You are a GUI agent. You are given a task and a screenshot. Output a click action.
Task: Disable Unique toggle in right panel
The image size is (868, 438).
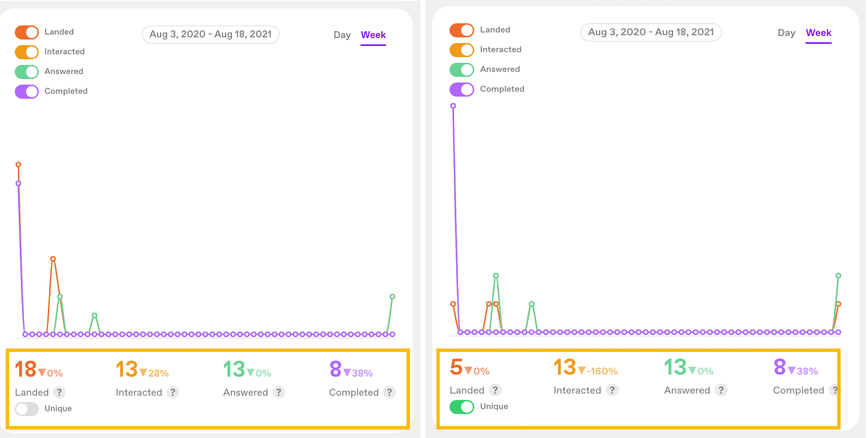coord(462,407)
